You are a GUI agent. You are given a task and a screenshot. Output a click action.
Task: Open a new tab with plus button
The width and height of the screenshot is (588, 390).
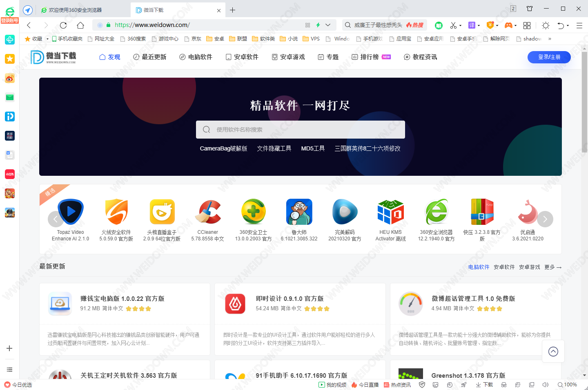[x=232, y=10]
